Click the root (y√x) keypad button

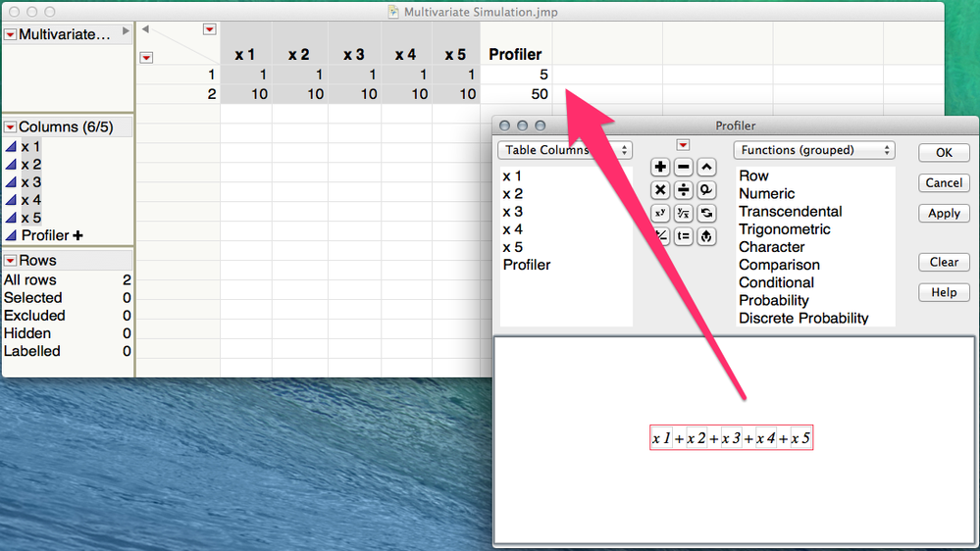coord(683,214)
